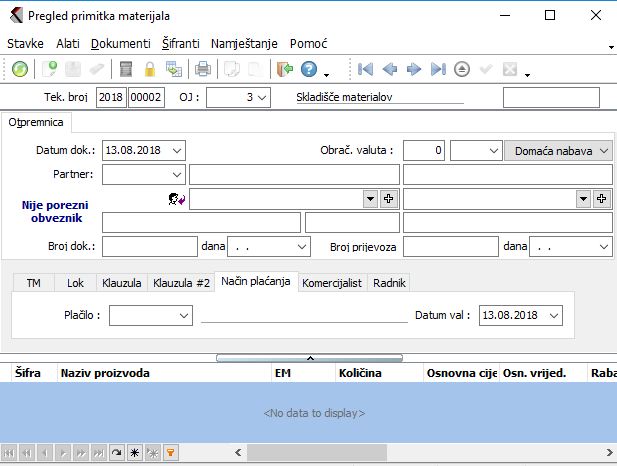Click the exit door icon in toolbar

(285, 69)
